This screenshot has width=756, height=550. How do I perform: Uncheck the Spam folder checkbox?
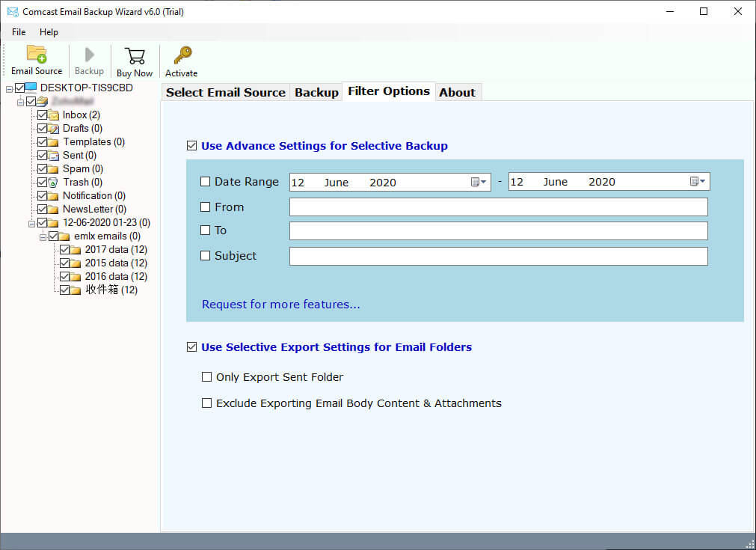click(x=42, y=169)
